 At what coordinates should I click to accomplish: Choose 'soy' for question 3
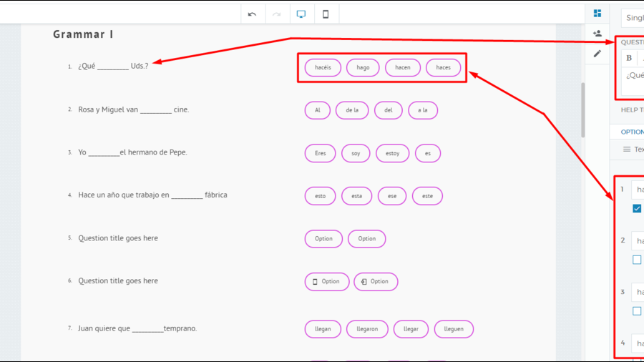pyautogui.click(x=356, y=153)
